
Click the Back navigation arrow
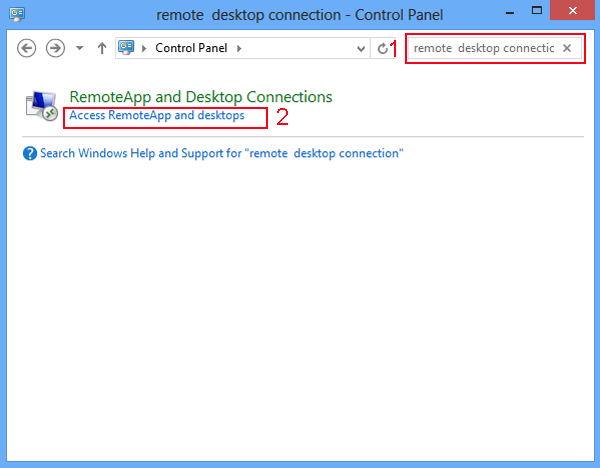pyautogui.click(x=27, y=48)
